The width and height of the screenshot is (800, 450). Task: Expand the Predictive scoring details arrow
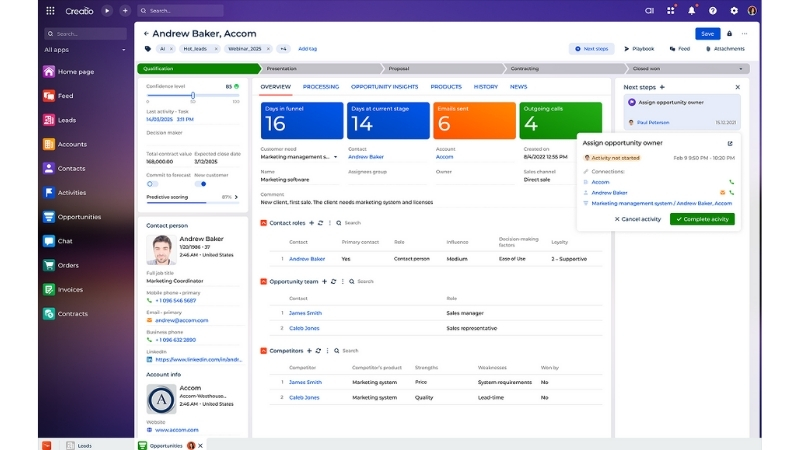(x=238, y=197)
